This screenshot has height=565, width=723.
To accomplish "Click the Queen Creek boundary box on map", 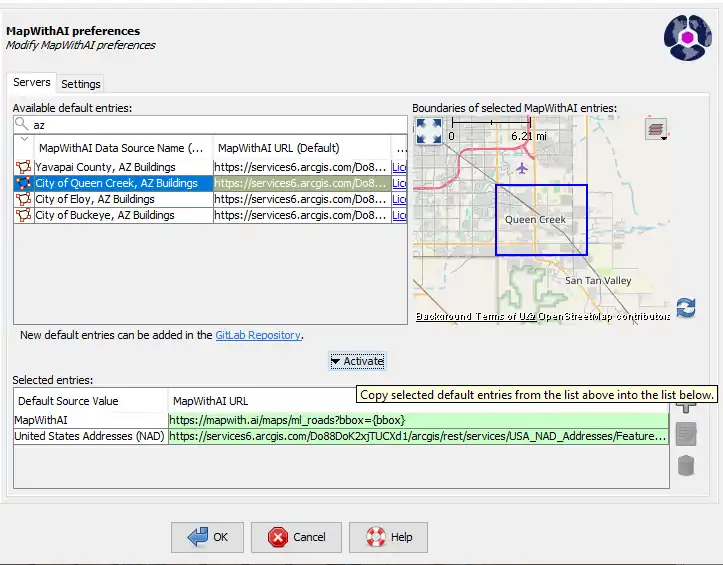I will tap(541, 220).
